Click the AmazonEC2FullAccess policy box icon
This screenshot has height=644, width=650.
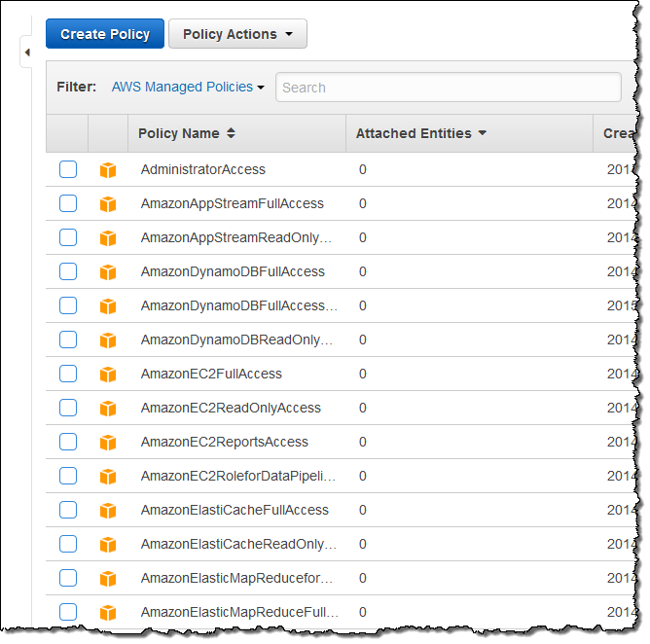[x=108, y=375]
